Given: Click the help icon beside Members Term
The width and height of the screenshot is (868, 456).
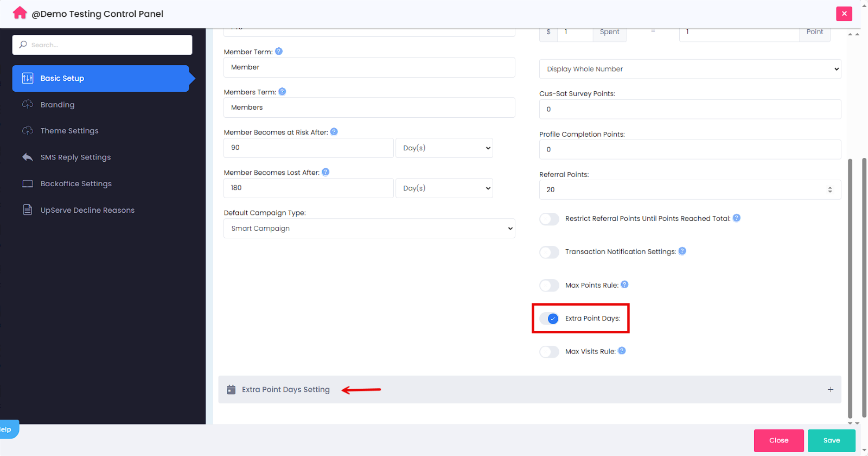Looking at the screenshot, I should pyautogui.click(x=282, y=92).
